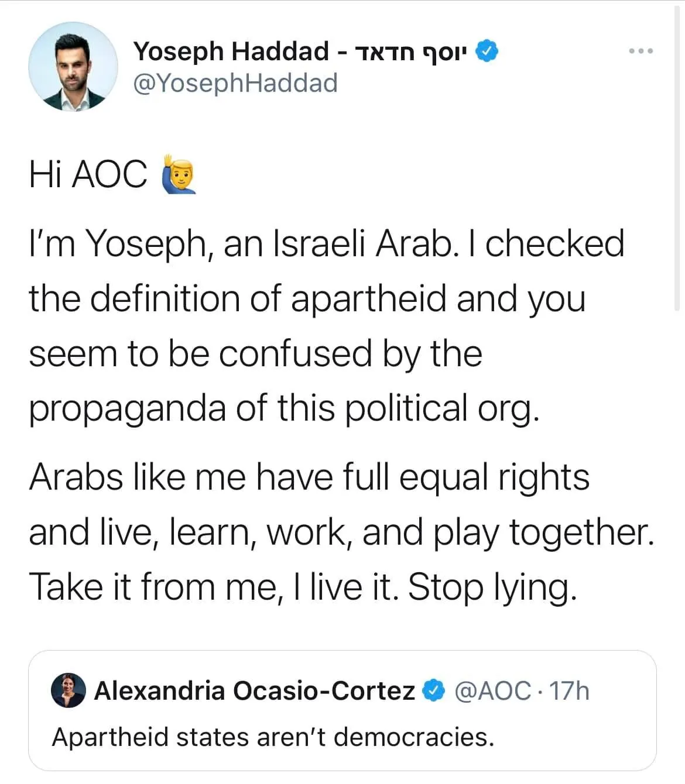Viewport: 685px width, 784px height.
Task: Click Alexandria Ocasio-Cortez's small avatar
Action: tap(68, 690)
